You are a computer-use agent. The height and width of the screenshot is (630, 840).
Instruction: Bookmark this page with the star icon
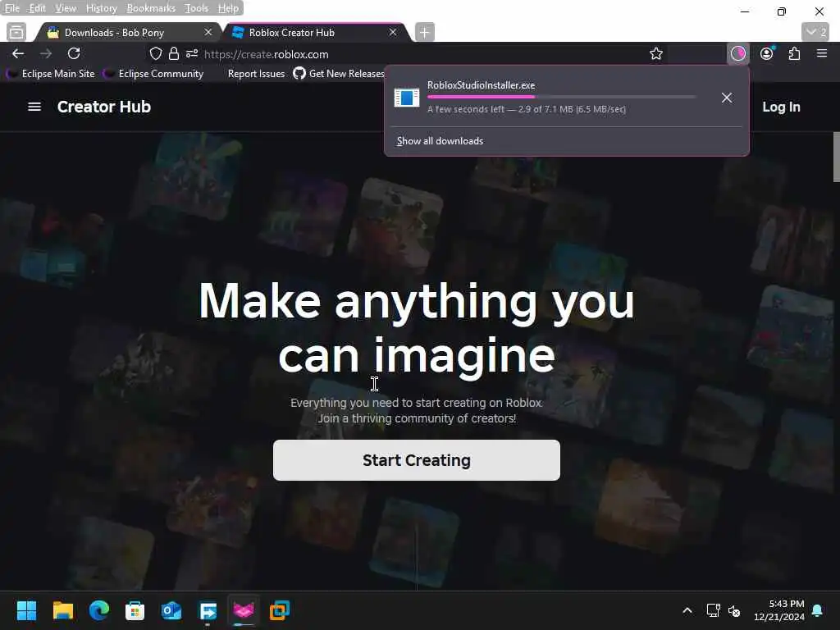click(x=655, y=53)
